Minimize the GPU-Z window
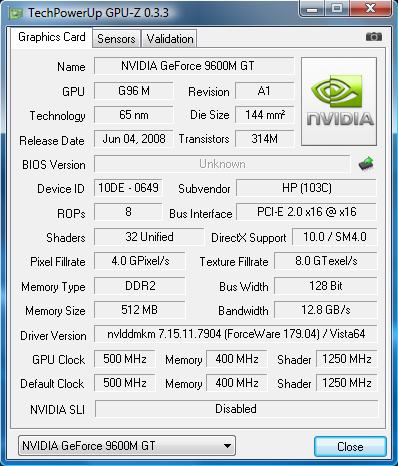The height and width of the screenshot is (466, 398). tap(312, 8)
